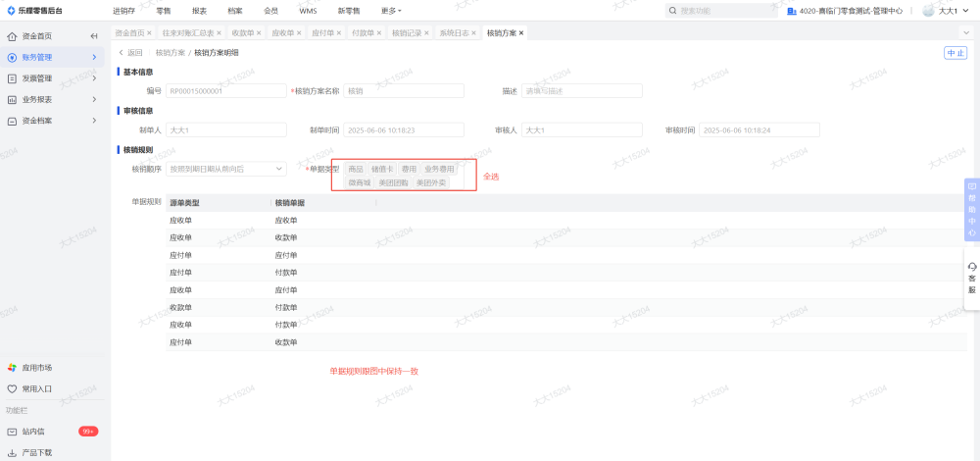
Task: Click the user avatar icon
Action: pos(928,11)
